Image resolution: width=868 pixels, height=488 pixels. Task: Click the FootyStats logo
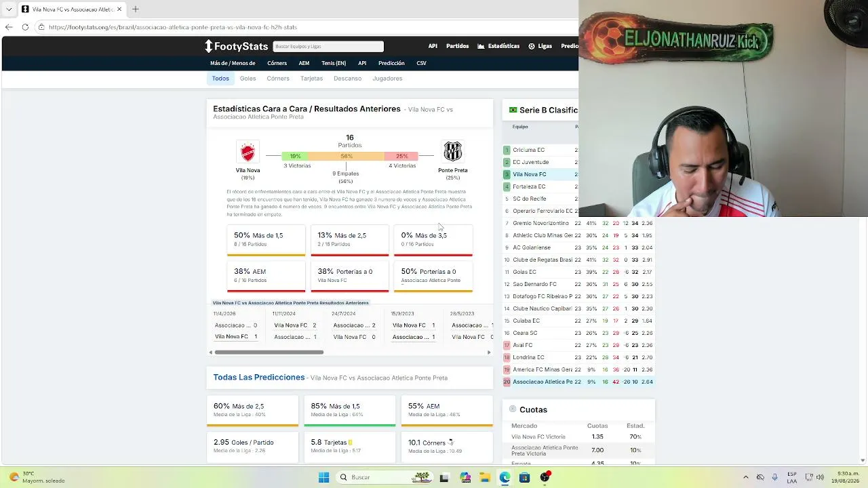(237, 46)
